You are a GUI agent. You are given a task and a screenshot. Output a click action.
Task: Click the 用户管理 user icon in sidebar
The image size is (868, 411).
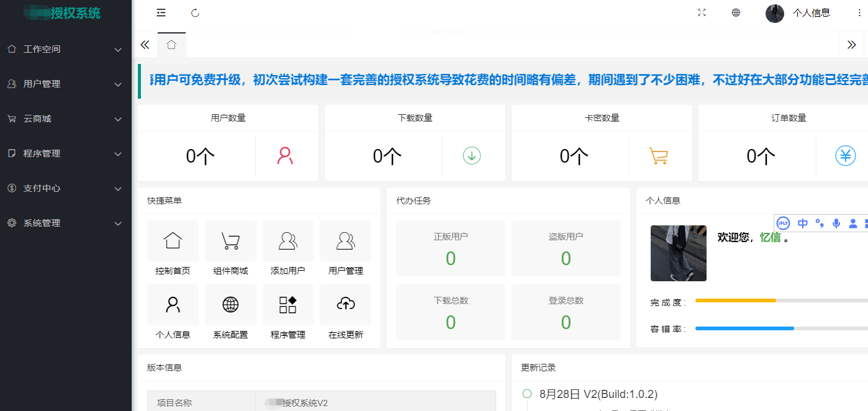click(x=11, y=84)
